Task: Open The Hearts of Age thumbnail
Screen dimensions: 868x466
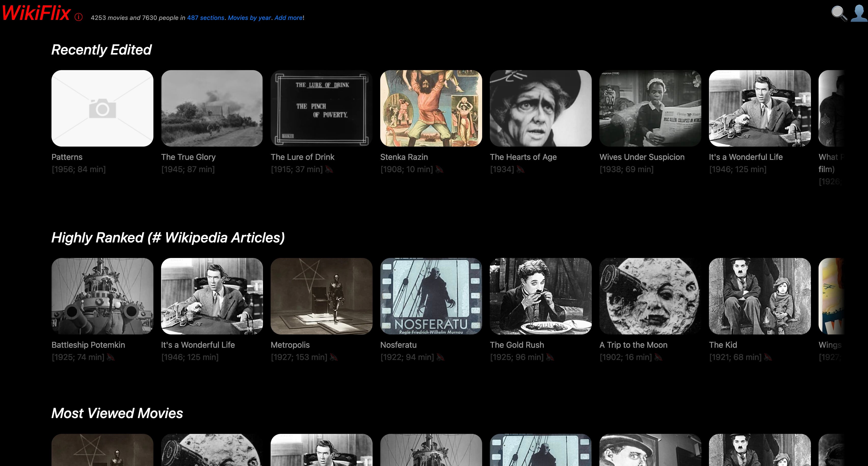Action: (x=541, y=108)
